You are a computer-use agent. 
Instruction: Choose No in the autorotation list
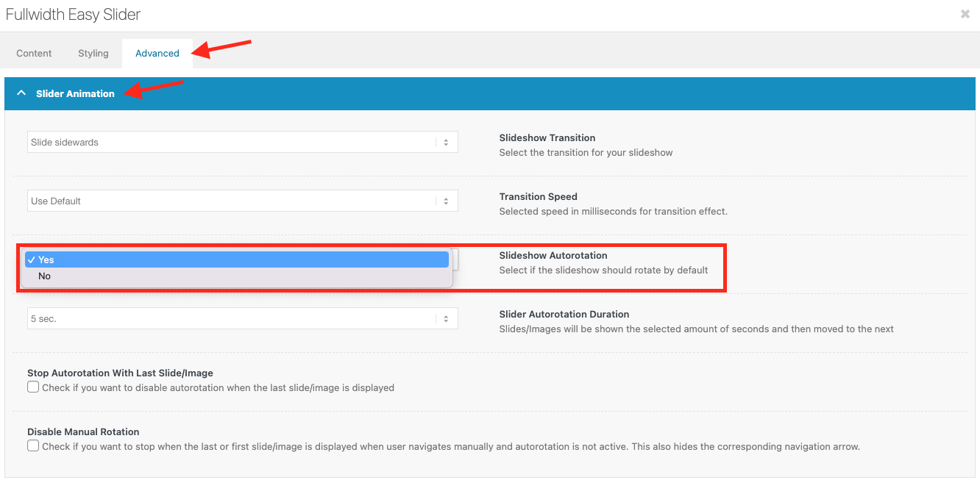click(236, 276)
